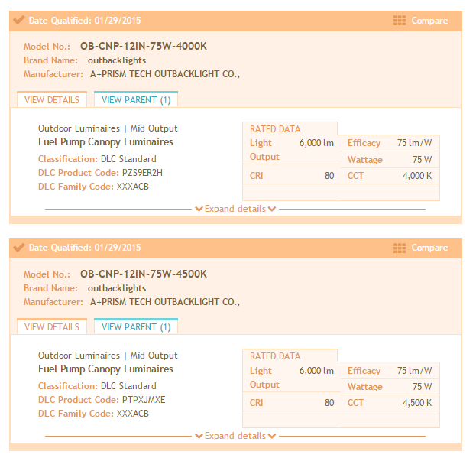Add the 4500K model to Compare

[429, 248]
